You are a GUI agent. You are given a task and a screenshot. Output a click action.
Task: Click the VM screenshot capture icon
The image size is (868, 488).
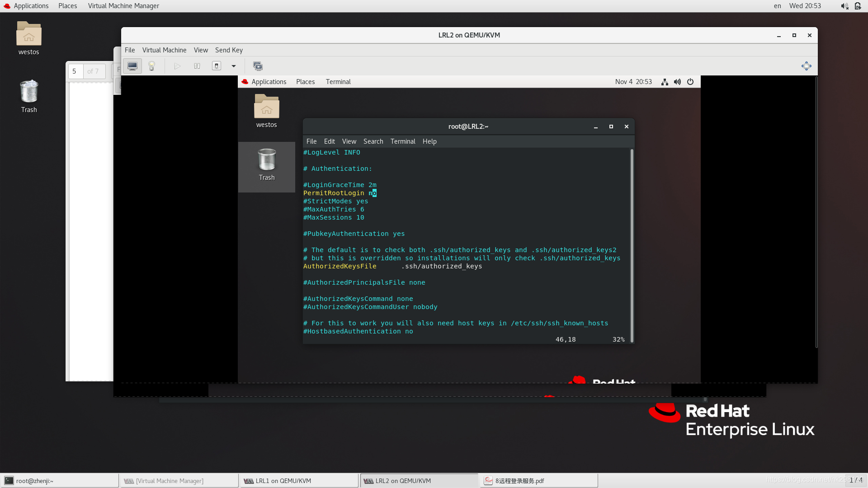[258, 66]
